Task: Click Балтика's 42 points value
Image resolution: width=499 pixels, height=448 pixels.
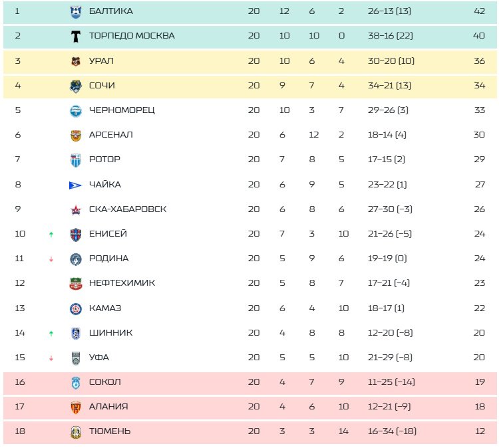Action: point(478,11)
